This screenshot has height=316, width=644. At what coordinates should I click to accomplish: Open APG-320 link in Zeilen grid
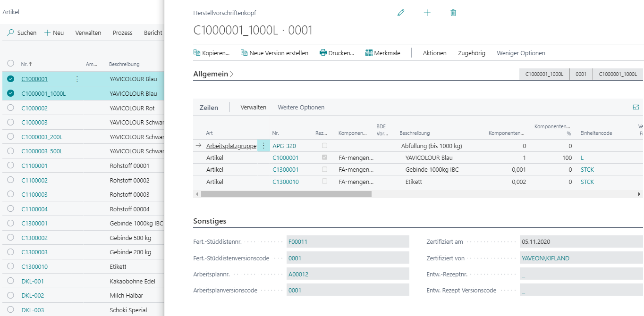(284, 146)
